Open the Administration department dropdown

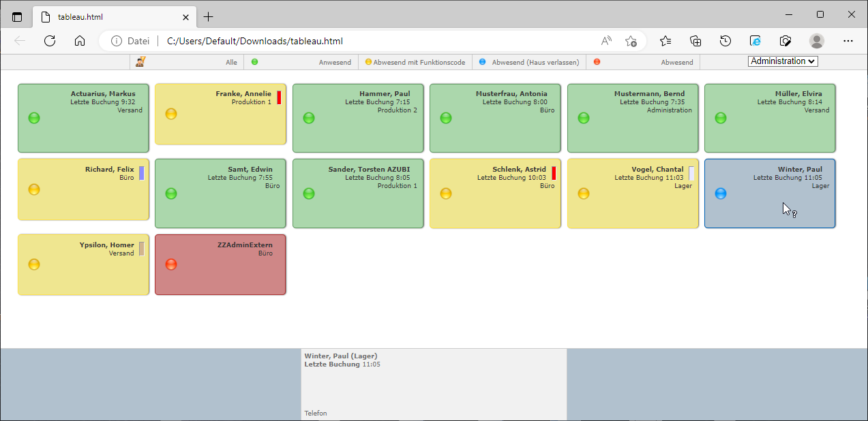[x=783, y=61]
